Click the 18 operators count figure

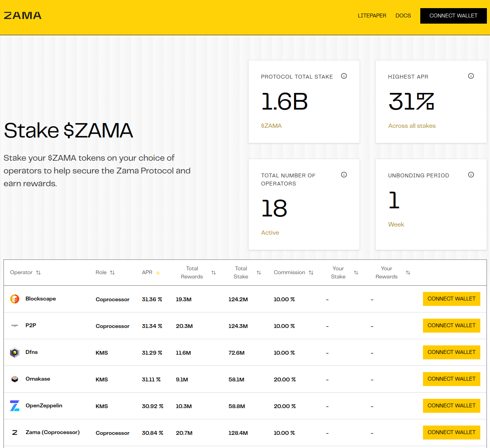click(274, 208)
